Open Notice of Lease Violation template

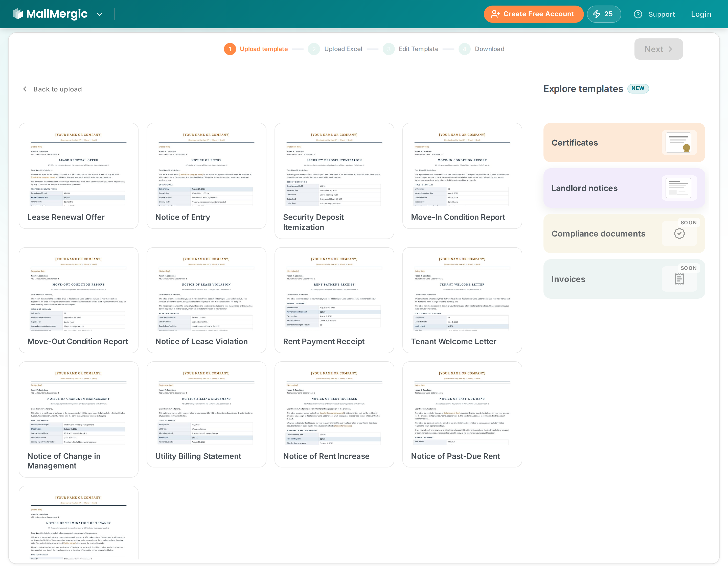pos(206,300)
